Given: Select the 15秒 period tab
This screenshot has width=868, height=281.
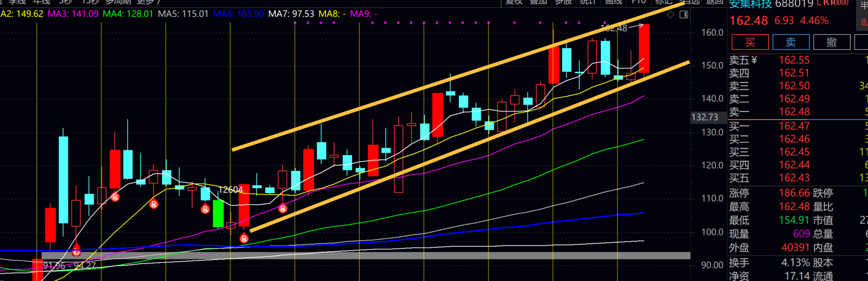Looking at the screenshot, I should coord(90,2).
